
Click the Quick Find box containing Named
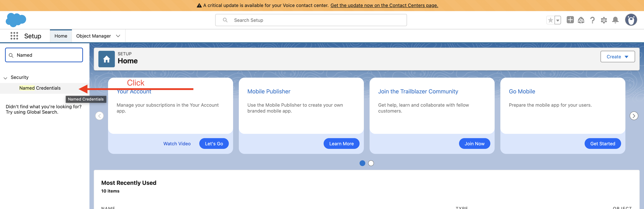coord(44,55)
